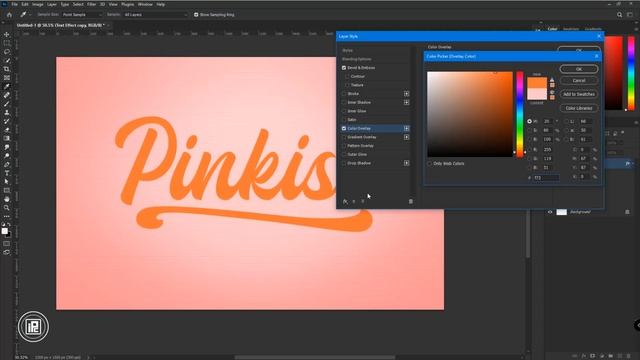The height and width of the screenshot is (360, 640).
Task: Click the untitled document tab
Action: [60, 25]
